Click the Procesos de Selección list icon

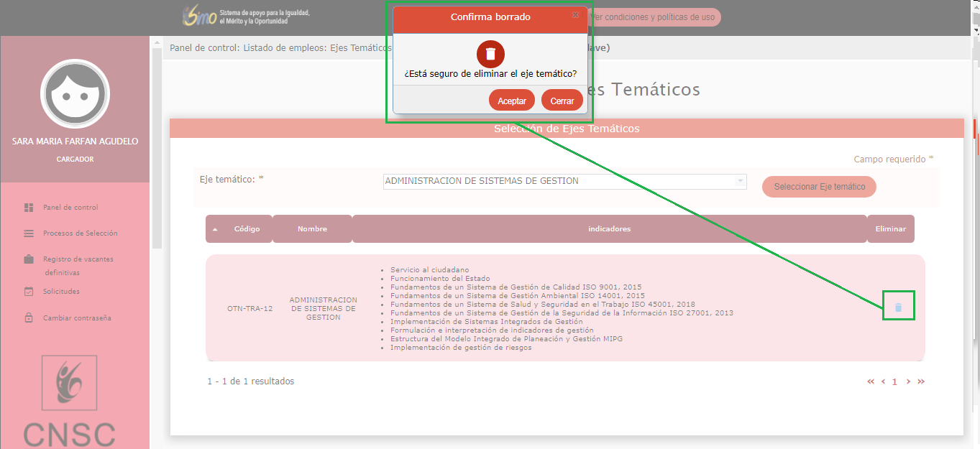[29, 233]
